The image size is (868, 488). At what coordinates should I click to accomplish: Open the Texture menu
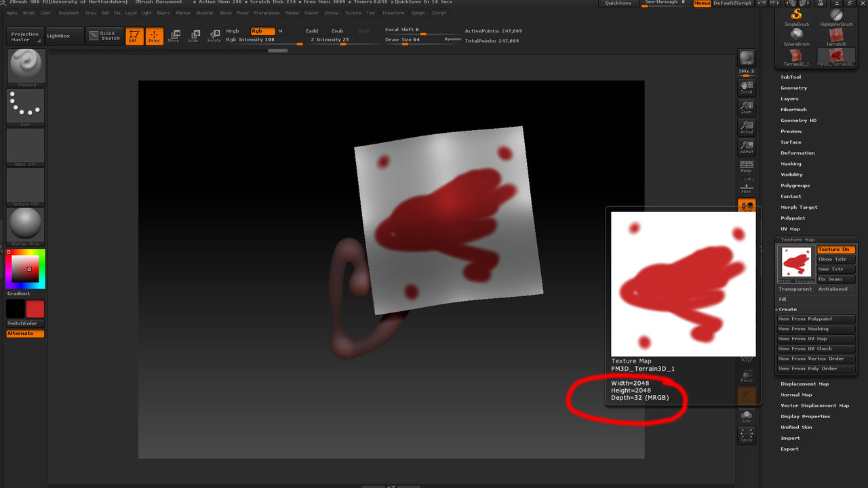point(353,12)
